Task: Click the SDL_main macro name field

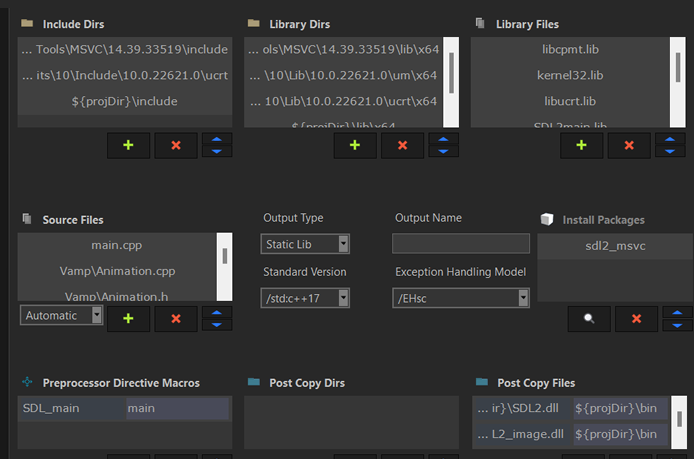Action: click(x=70, y=408)
